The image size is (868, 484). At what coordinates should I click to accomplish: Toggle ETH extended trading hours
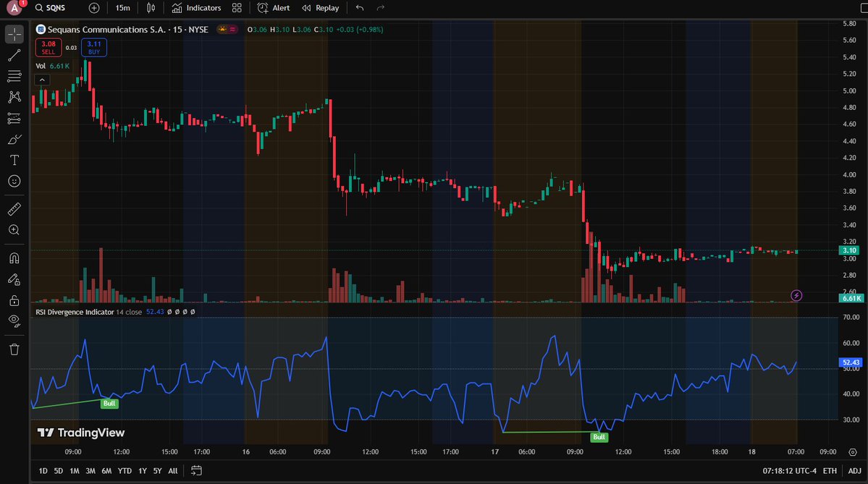[829, 471]
